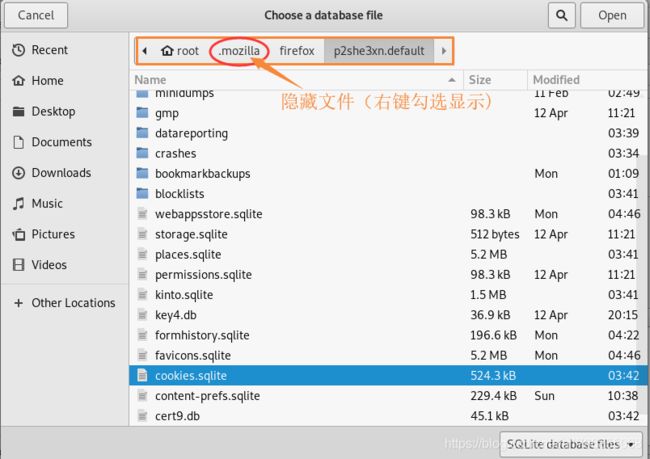Screen dimensions: 650x459
Task: Click the Open button
Action: click(612, 15)
